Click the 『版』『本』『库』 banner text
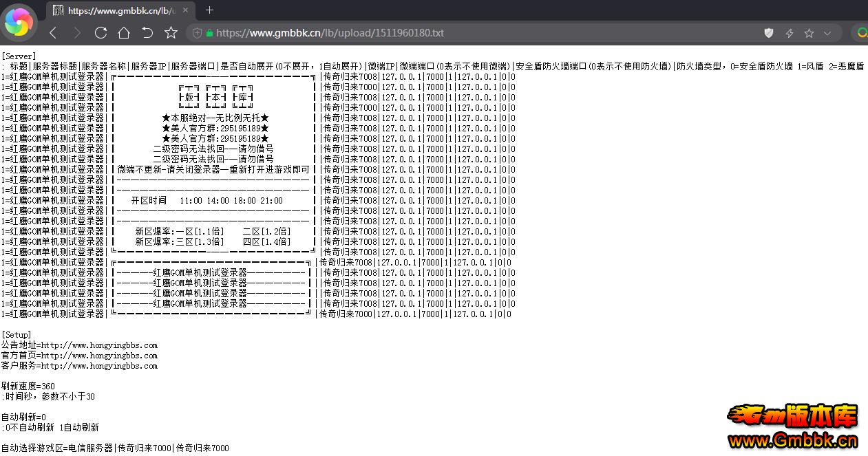This screenshot has width=868, height=456. click(x=215, y=98)
